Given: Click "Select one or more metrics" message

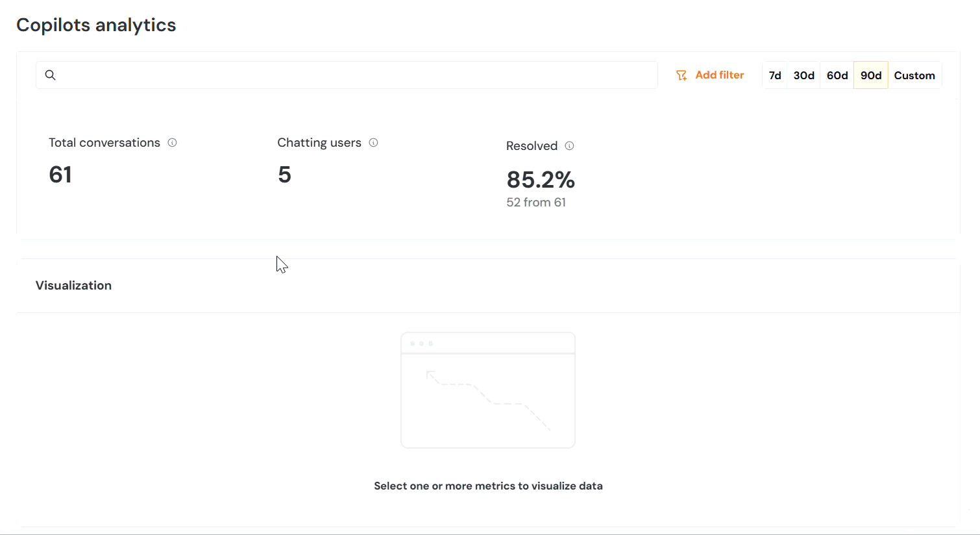Looking at the screenshot, I should coord(488,486).
